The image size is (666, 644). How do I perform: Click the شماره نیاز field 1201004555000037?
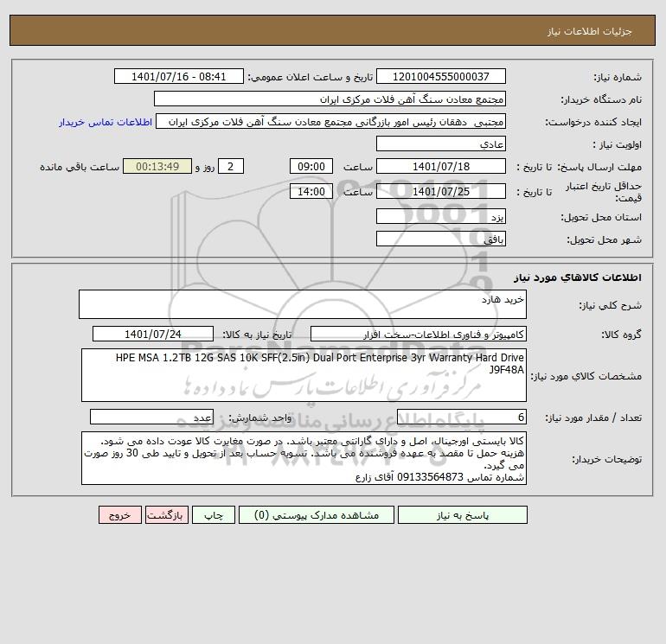click(441, 76)
